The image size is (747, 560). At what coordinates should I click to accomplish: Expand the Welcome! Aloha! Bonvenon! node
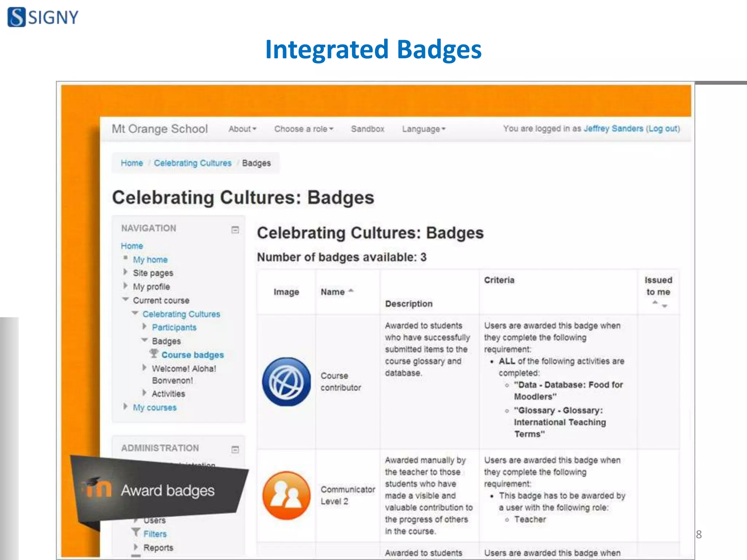pyautogui.click(x=144, y=367)
